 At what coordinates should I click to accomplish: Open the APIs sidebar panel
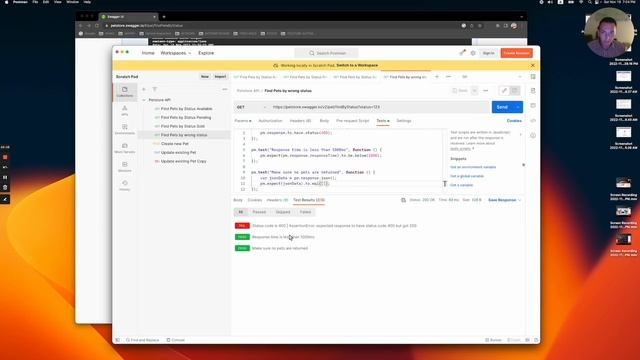[124, 110]
